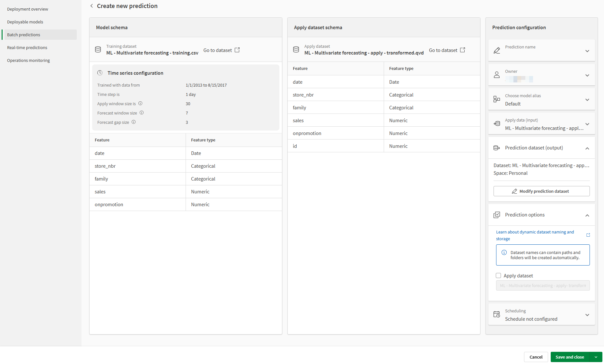The image size is (604, 364).
Task: Open the Scheduling section chevron
Action: click(587, 315)
